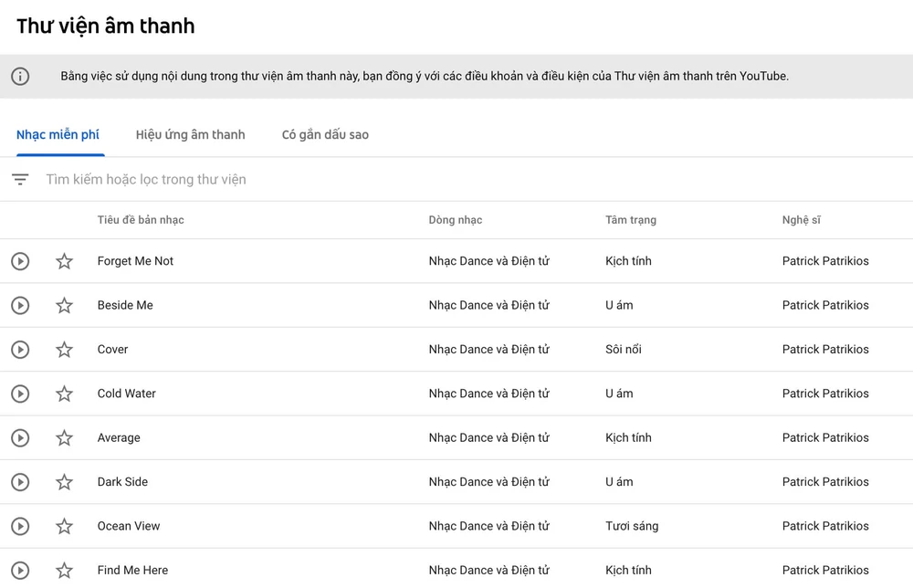Screen dimensions: 913x588
Task: Add star to Forget Me Not
Action: [x=64, y=261]
